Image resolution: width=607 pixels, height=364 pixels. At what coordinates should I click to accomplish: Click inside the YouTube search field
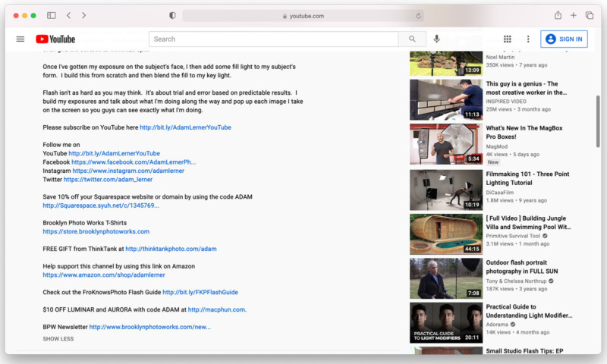coord(273,39)
